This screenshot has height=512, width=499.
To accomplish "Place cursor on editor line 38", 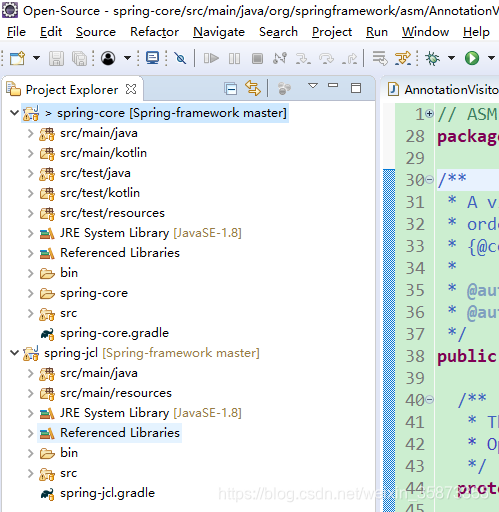I will tap(467, 356).
